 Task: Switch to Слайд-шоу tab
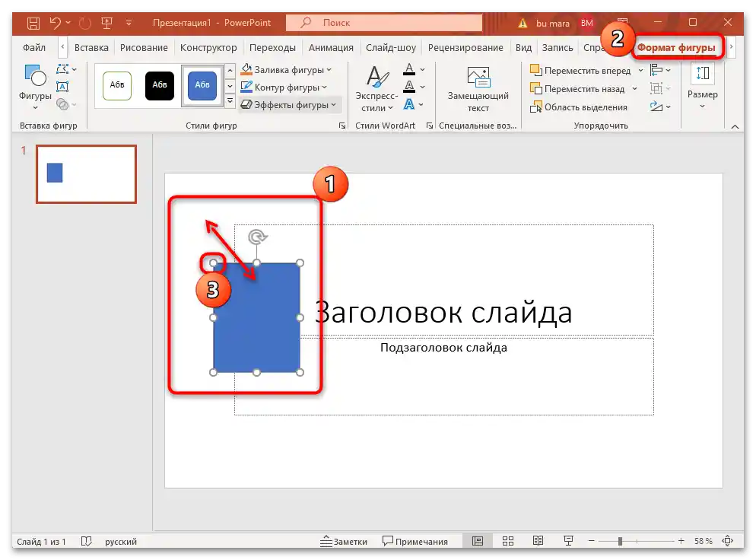[390, 48]
